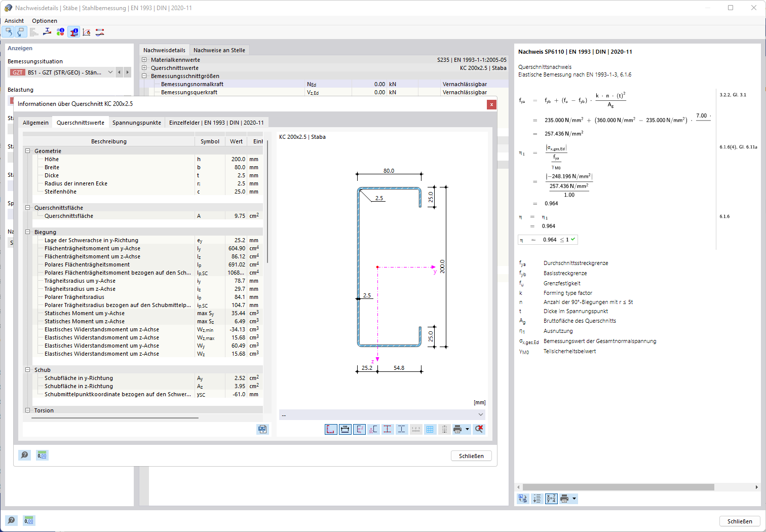Image resolution: width=766 pixels, height=532 pixels.
Task: Open the dropdown below the section graphic
Action: pos(382,415)
